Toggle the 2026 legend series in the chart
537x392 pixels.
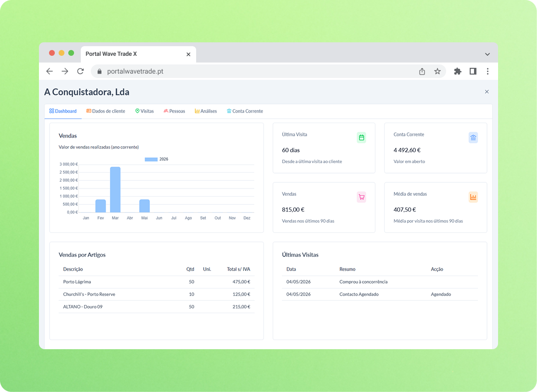(157, 159)
